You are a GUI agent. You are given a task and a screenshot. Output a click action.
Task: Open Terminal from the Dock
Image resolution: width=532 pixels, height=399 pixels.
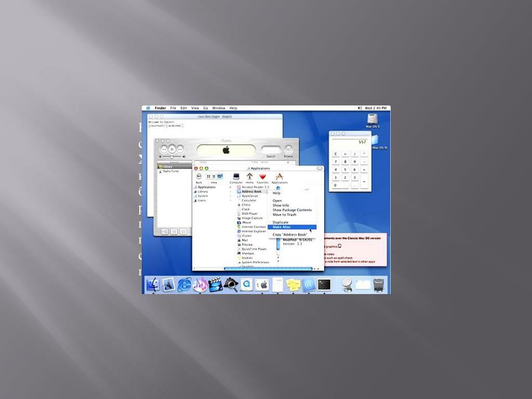pyautogui.click(x=324, y=284)
